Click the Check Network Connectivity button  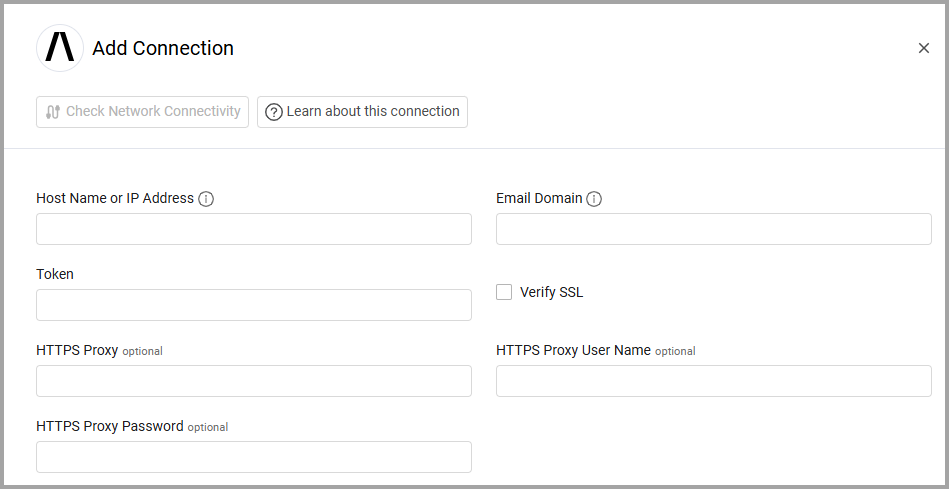(x=142, y=112)
